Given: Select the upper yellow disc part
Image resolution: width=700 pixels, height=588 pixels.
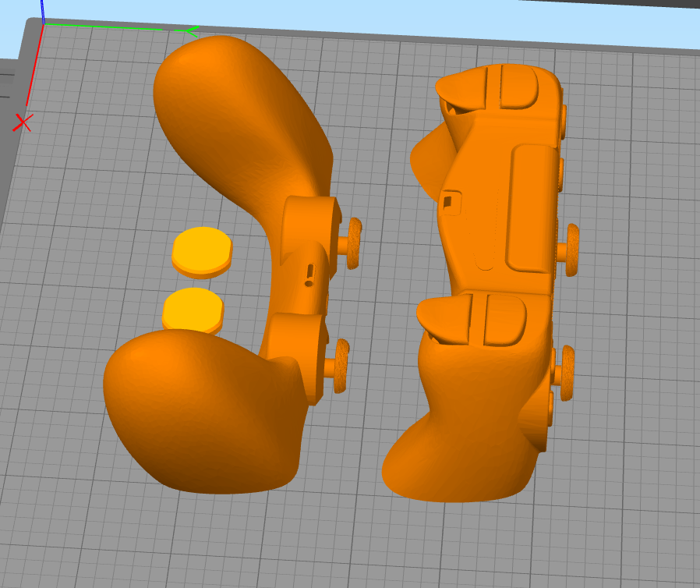Looking at the screenshot, I should 202,251.
